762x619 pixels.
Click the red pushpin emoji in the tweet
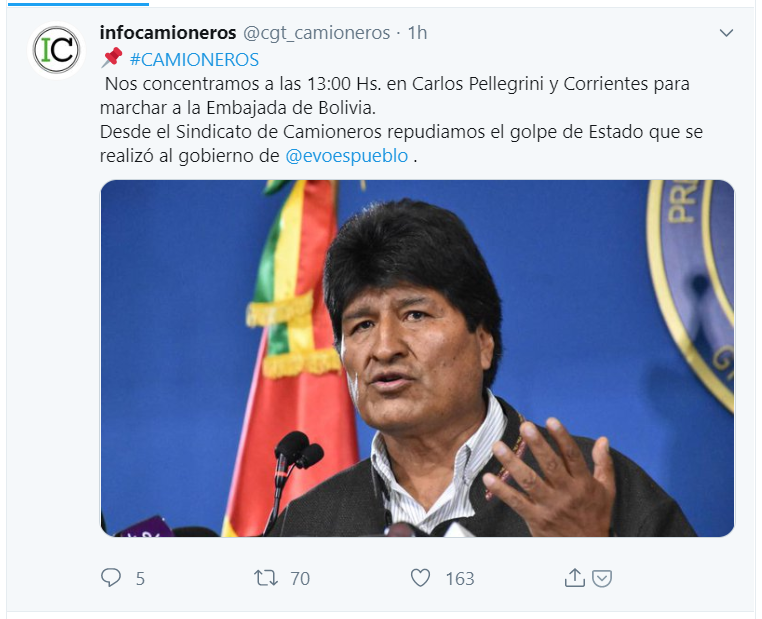pos(112,58)
